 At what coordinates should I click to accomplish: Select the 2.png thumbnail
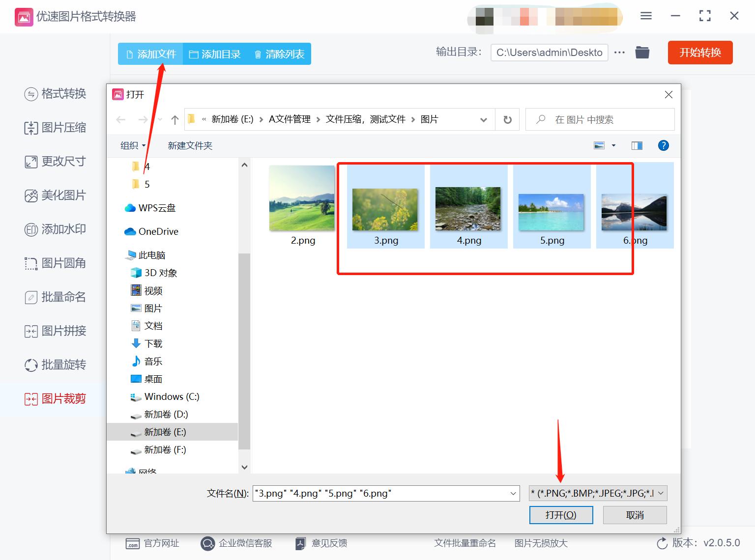click(x=301, y=198)
